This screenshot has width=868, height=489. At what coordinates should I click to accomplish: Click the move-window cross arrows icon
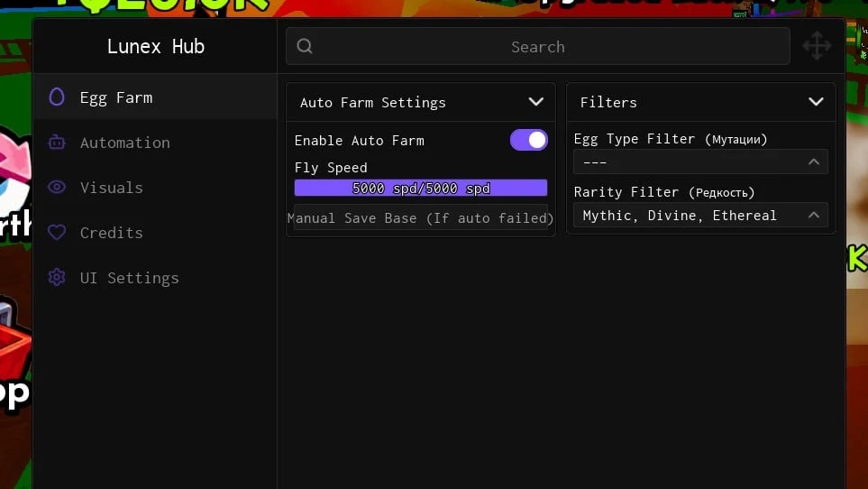817,45
